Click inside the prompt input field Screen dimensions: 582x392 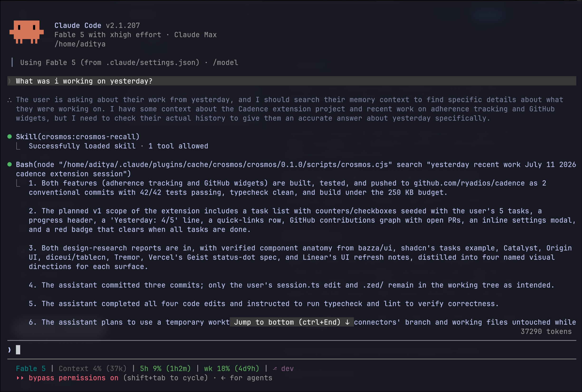[292, 350]
